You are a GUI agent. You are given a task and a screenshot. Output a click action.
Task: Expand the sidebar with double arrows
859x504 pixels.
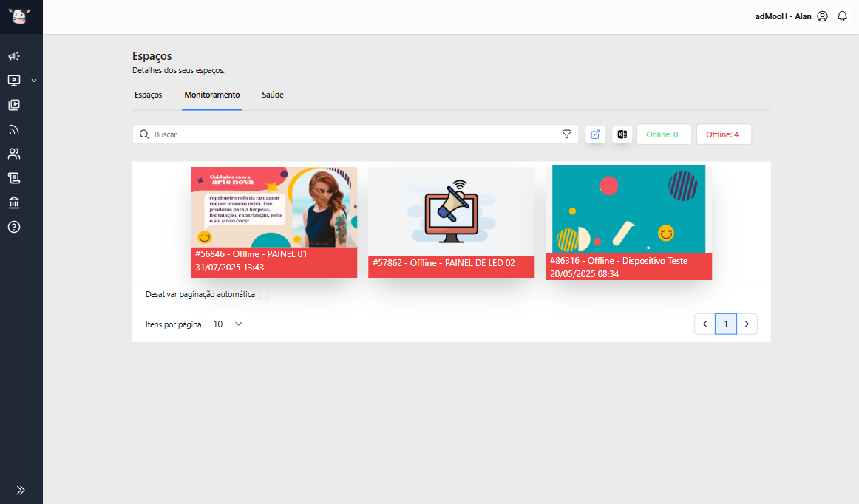click(x=20, y=490)
